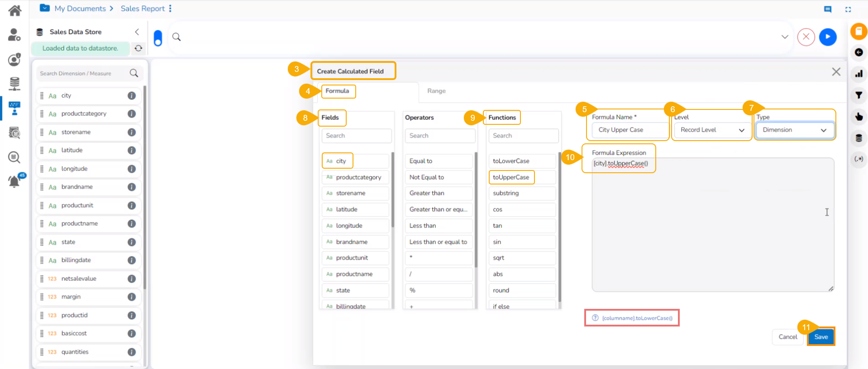This screenshot has width=868, height=369.
Task: Open the user settings sidebar icon
Action: pos(14,34)
